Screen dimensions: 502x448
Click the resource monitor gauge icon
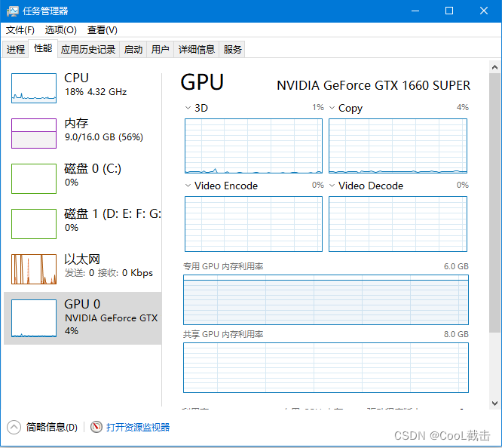pos(96,427)
